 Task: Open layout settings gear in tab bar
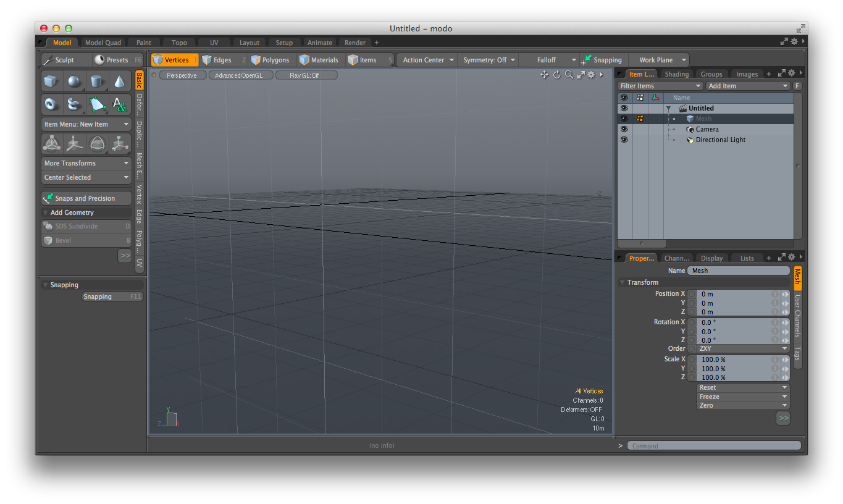794,41
